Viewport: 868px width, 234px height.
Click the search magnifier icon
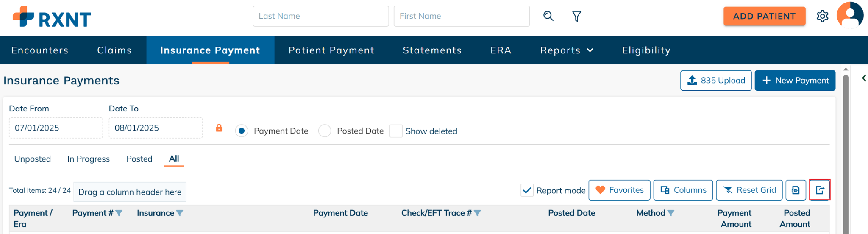coord(548,16)
